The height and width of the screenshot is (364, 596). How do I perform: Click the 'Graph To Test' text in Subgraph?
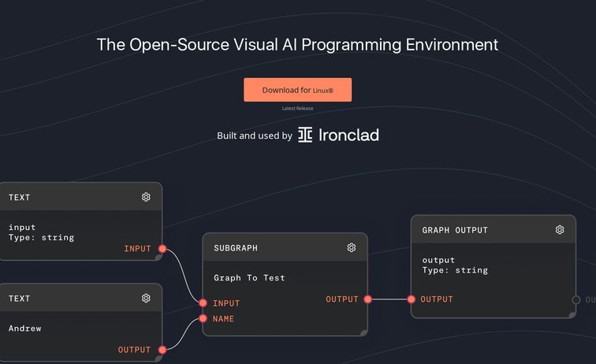249,278
